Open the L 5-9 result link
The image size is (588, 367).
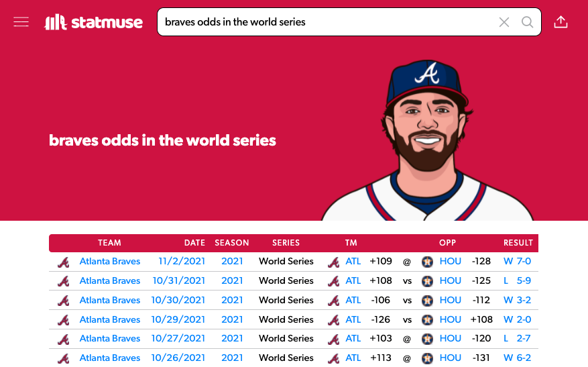517,280
